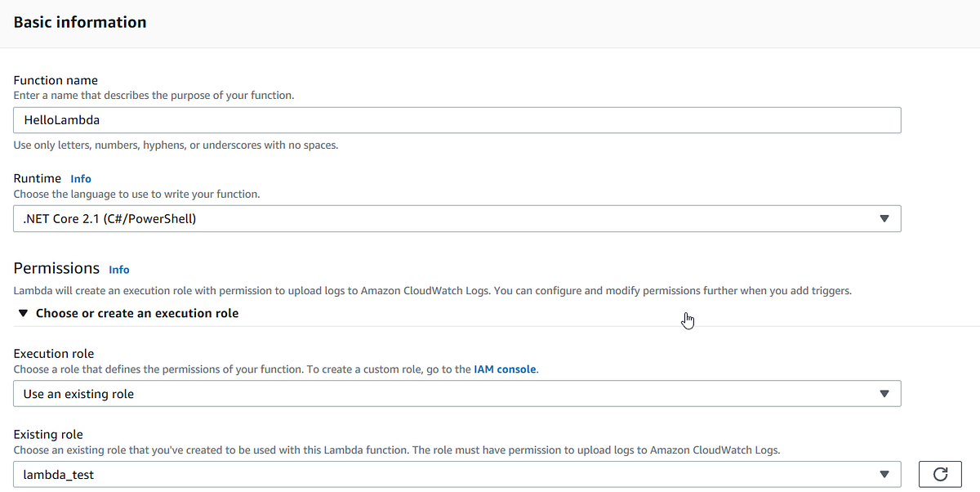Click the lambda_test role selector

pyautogui.click(x=457, y=474)
